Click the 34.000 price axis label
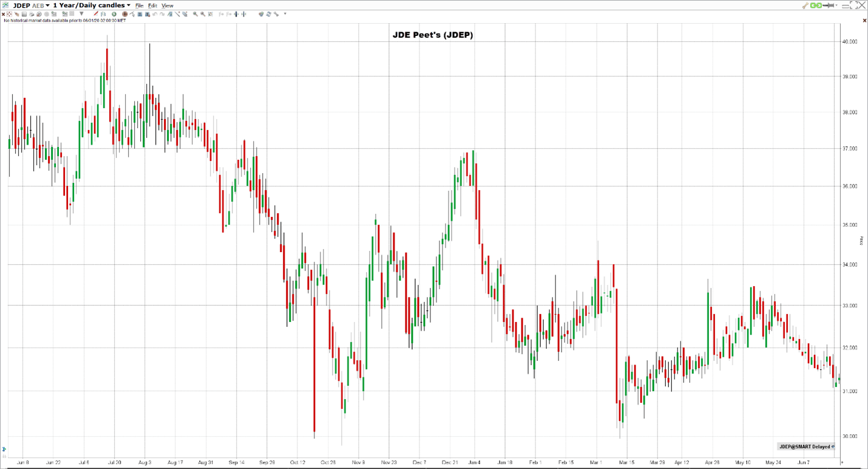The width and height of the screenshot is (868, 469). pyautogui.click(x=849, y=265)
